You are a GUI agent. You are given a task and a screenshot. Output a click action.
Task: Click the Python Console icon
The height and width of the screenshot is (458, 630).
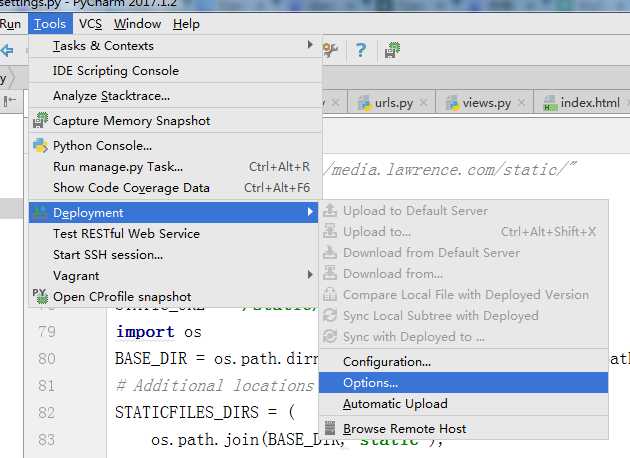(x=40, y=145)
